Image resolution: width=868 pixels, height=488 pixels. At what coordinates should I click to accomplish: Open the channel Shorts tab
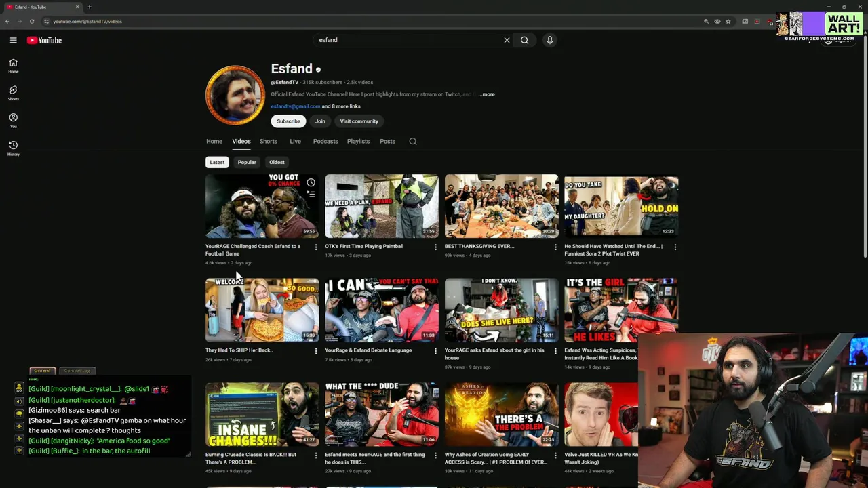(x=269, y=141)
